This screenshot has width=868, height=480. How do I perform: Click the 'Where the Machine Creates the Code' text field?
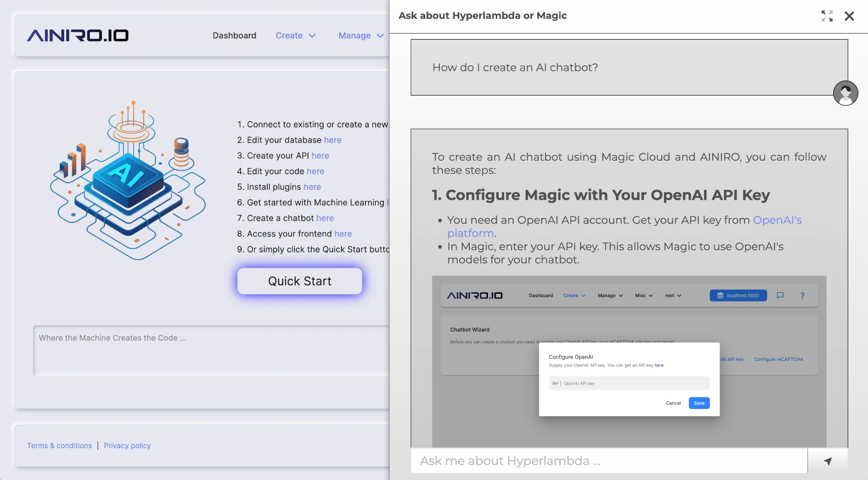(211, 351)
